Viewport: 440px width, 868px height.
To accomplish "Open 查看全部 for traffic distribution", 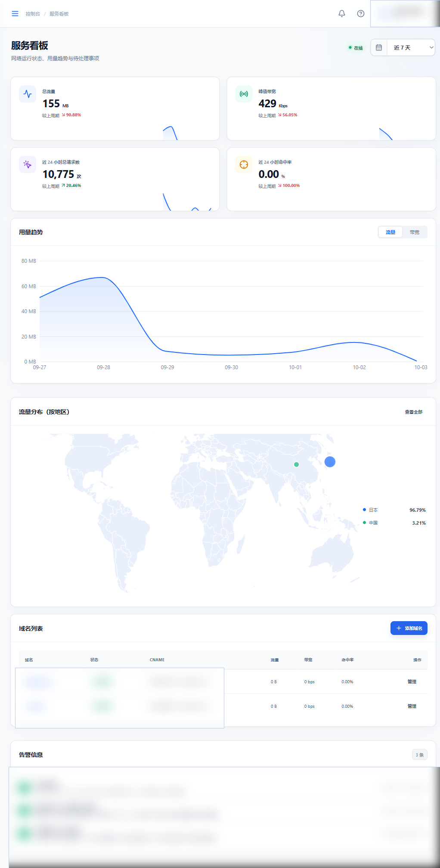I will click(x=414, y=412).
